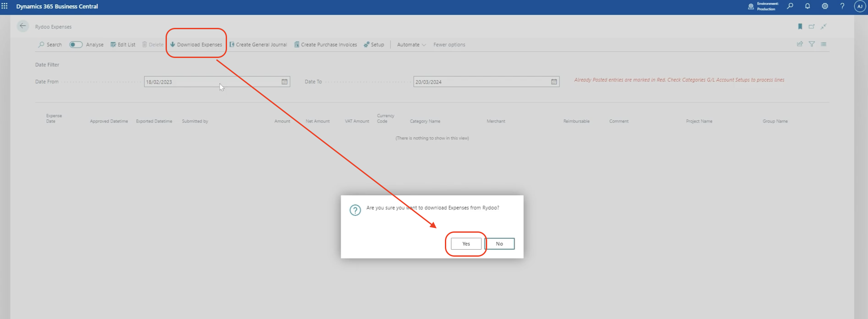Image resolution: width=868 pixels, height=319 pixels.
Task: Open page in a new window
Action: tap(812, 27)
